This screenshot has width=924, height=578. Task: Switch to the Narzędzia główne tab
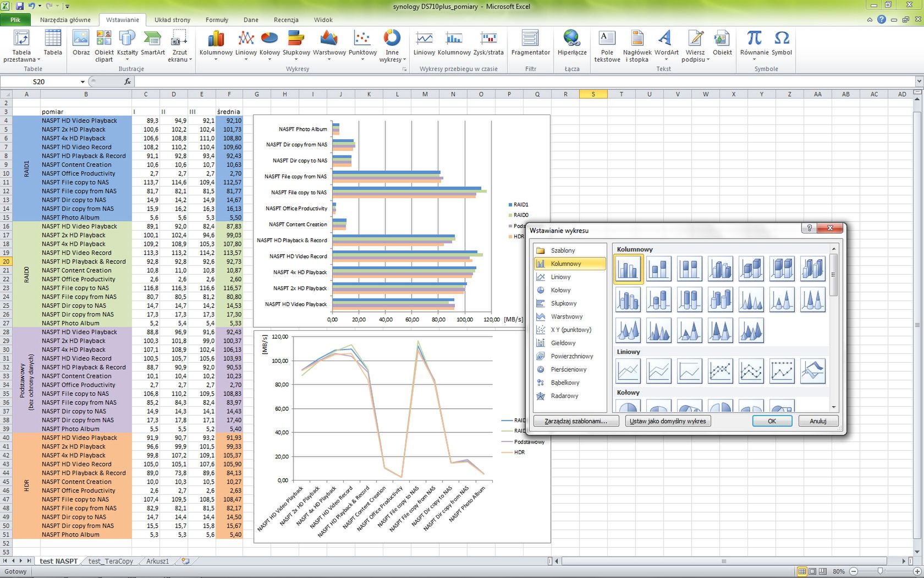click(x=65, y=20)
